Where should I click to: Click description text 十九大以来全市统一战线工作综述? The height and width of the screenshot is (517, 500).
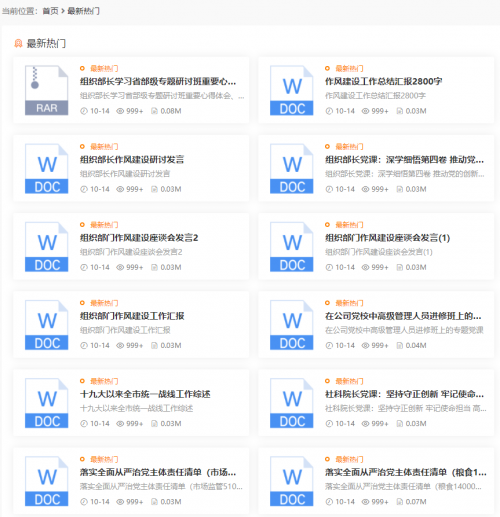(137, 408)
